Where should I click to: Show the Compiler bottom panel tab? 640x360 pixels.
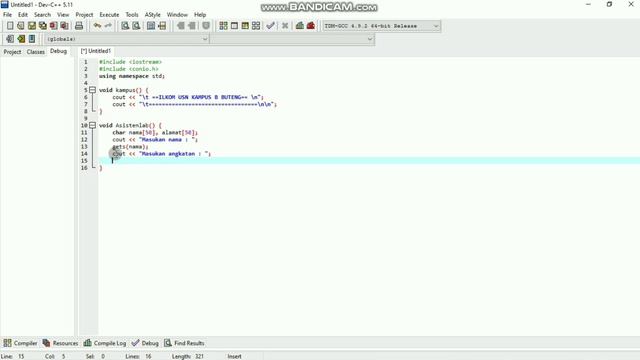pos(20,343)
